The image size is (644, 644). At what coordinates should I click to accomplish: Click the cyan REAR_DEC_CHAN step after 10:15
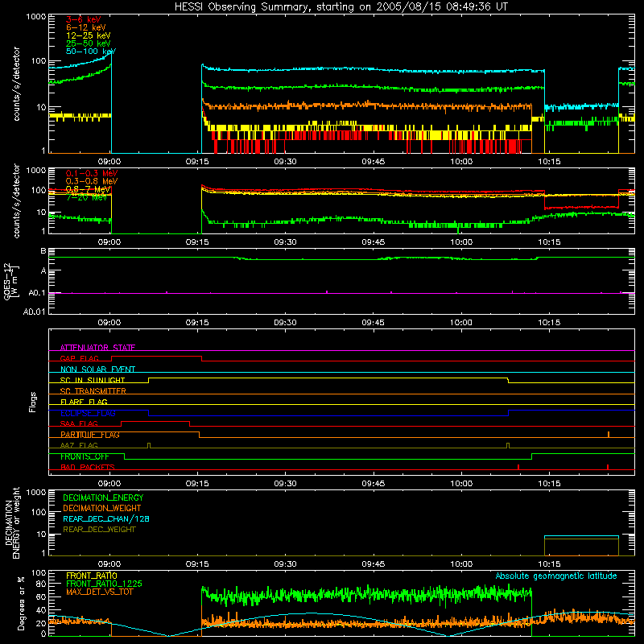581,536
